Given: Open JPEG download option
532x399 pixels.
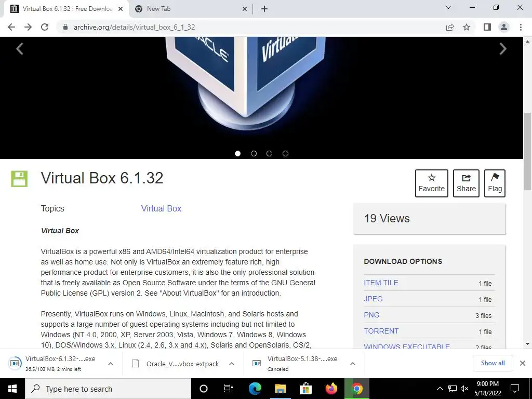Looking at the screenshot, I should pos(373,299).
